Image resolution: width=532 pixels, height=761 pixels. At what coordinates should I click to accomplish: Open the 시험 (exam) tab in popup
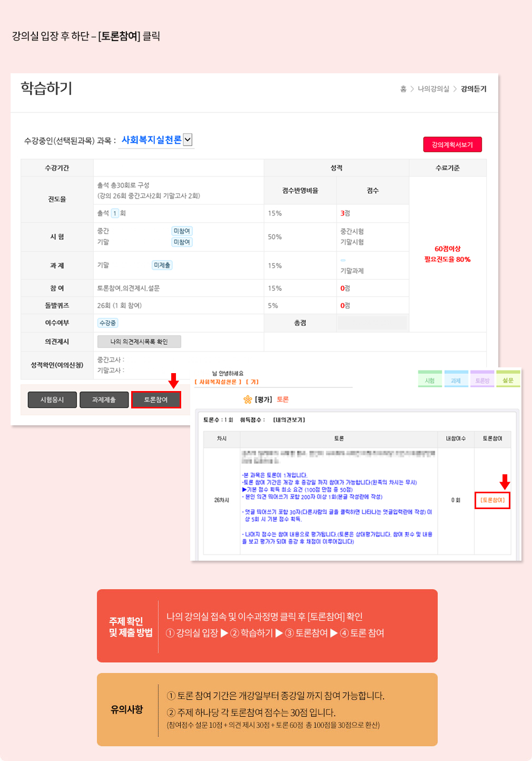pyautogui.click(x=430, y=378)
